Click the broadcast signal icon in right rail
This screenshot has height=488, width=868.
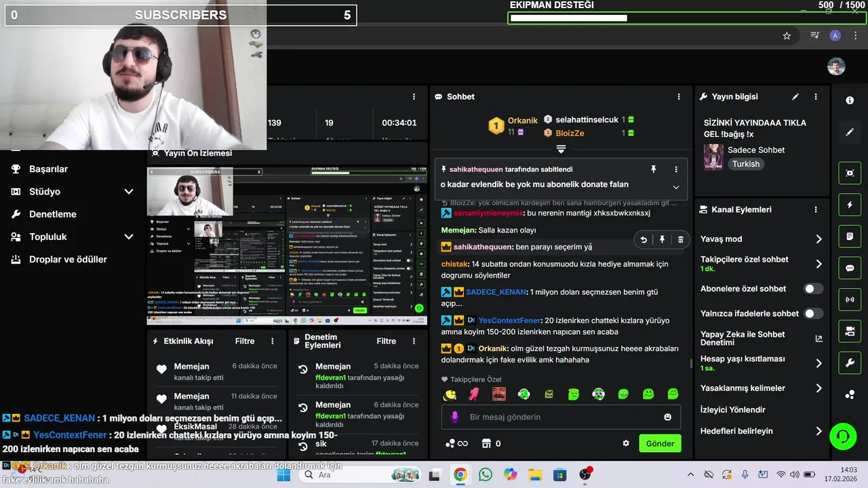coord(850,299)
